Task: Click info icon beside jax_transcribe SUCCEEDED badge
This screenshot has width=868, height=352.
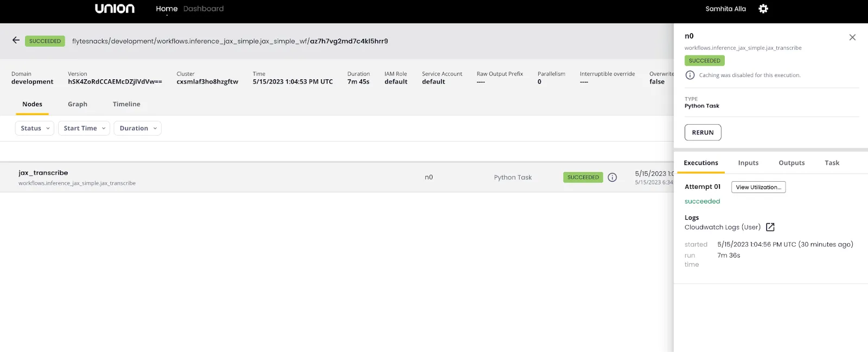Action: [612, 177]
